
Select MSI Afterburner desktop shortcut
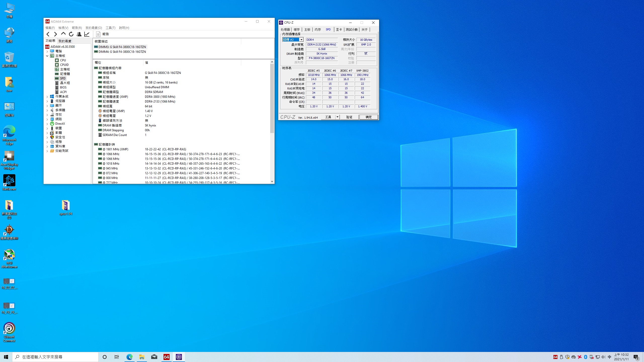pos(9,259)
